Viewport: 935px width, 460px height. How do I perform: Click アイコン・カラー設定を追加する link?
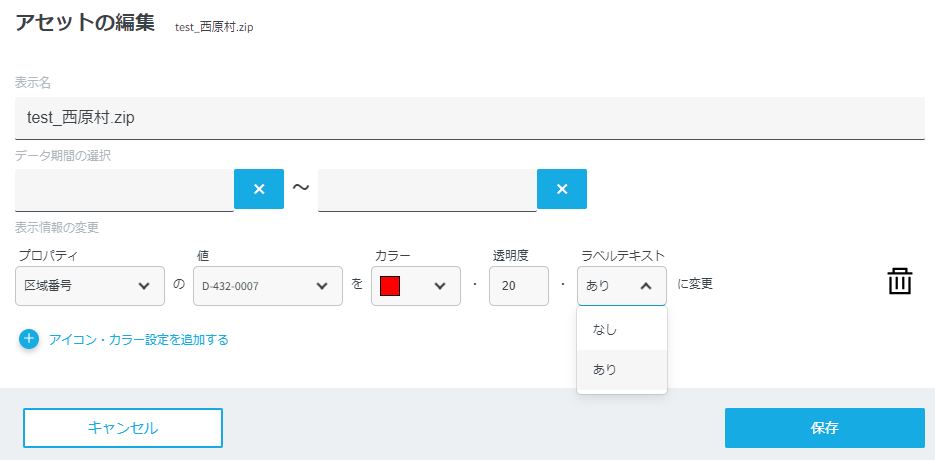pyautogui.click(x=139, y=340)
